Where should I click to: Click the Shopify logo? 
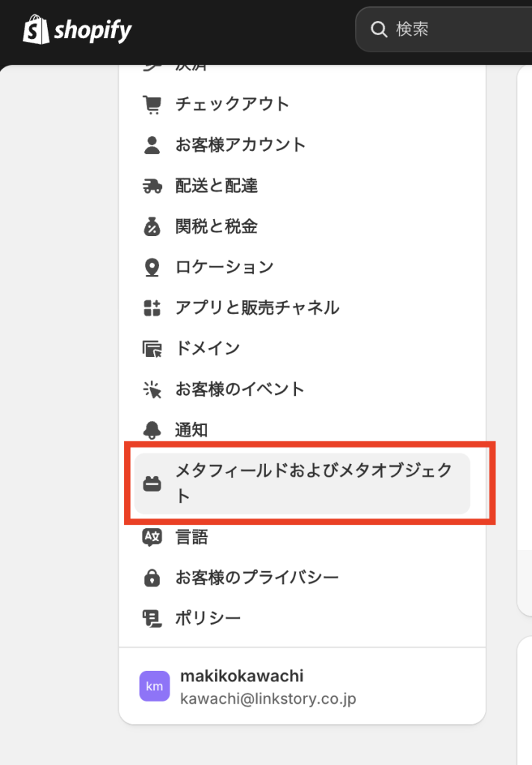[77, 30]
